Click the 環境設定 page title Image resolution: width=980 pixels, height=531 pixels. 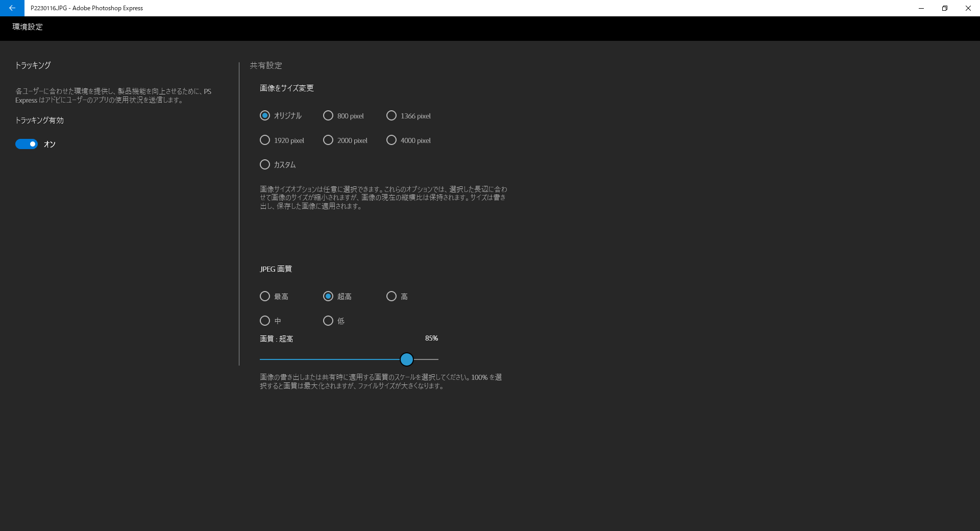(x=28, y=27)
